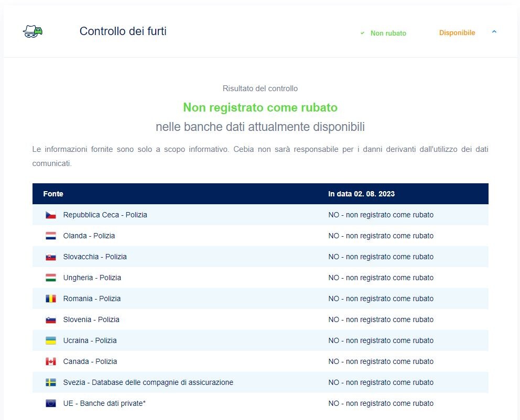Click the thief and car theft-check icon

coord(32,31)
